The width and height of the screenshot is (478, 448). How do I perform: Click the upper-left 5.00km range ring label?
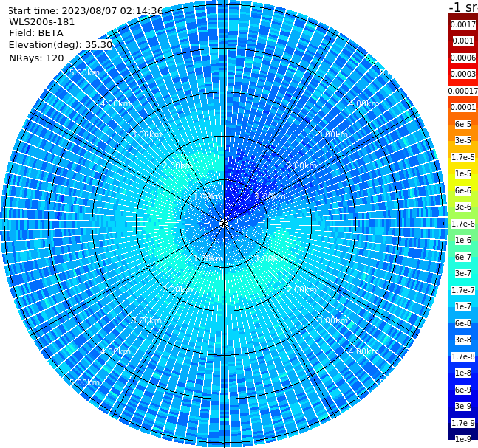coord(84,72)
